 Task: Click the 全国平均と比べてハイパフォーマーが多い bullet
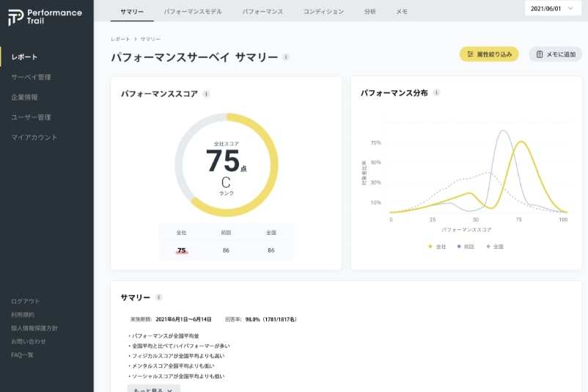(179, 346)
